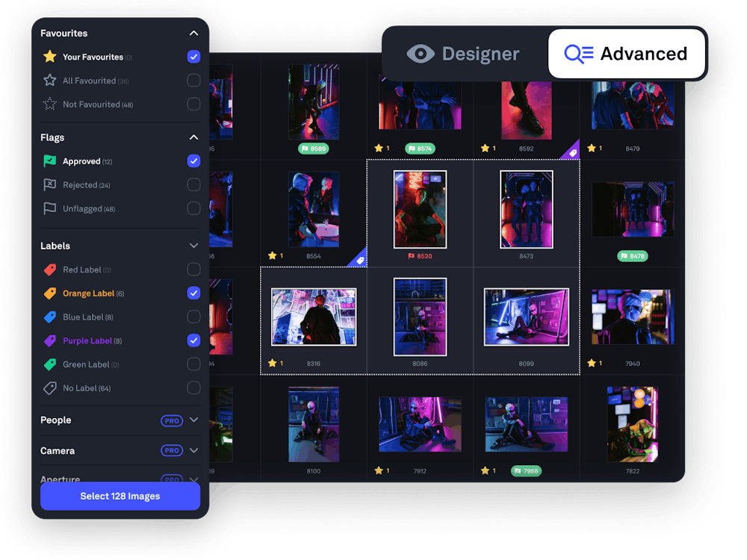Check the Not Favourited checkbox

(x=193, y=104)
